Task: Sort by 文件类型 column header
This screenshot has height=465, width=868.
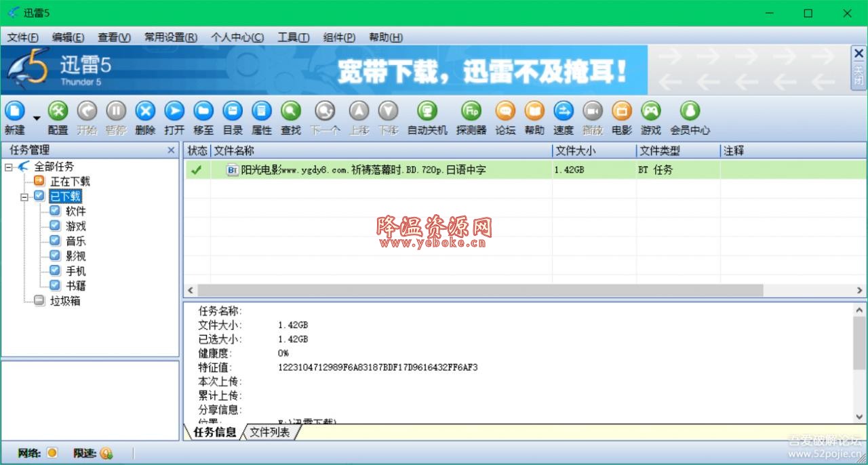Action: click(678, 150)
